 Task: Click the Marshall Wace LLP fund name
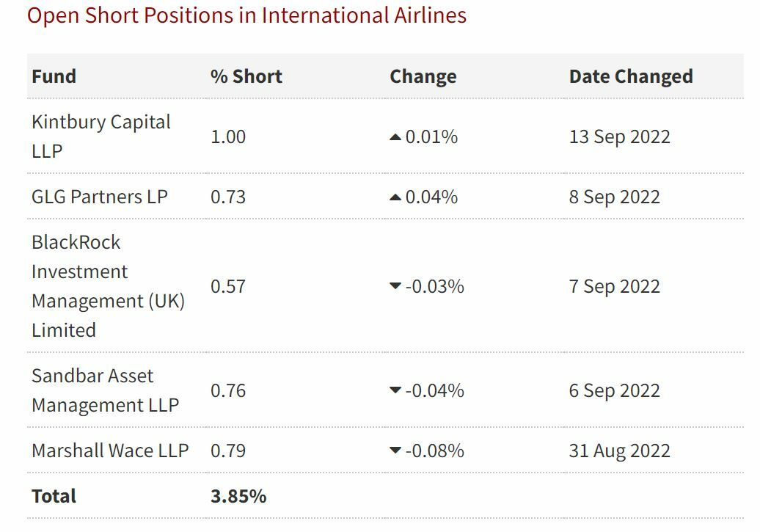pos(109,451)
